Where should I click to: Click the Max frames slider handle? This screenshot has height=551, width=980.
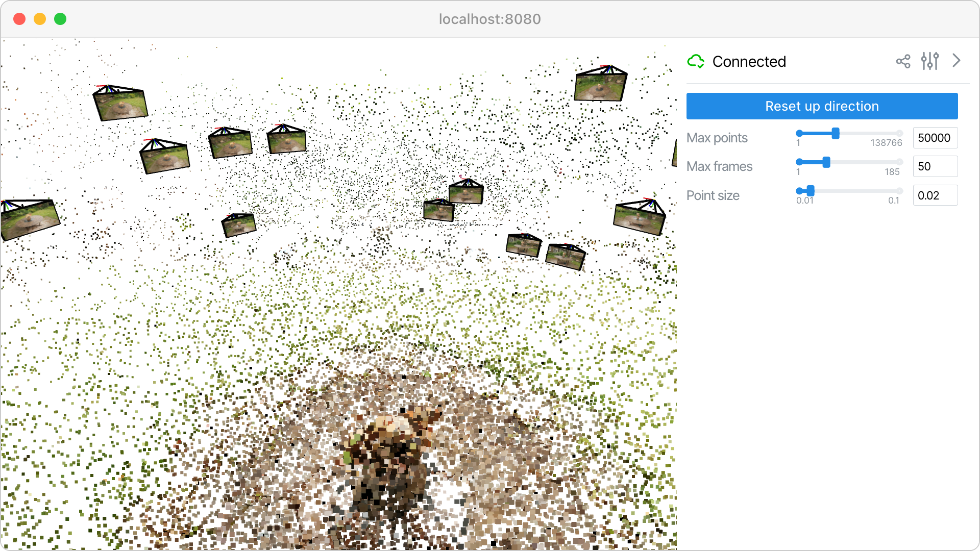click(826, 162)
